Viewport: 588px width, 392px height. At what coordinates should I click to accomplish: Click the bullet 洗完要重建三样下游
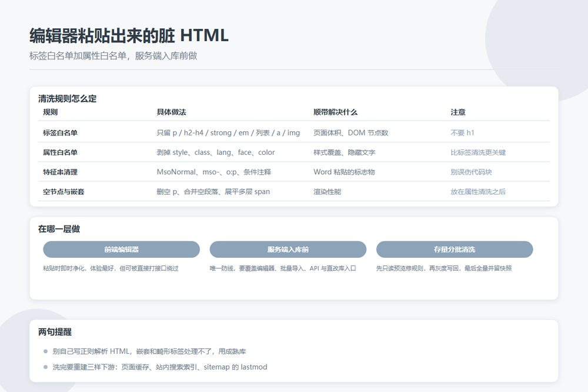click(x=160, y=367)
